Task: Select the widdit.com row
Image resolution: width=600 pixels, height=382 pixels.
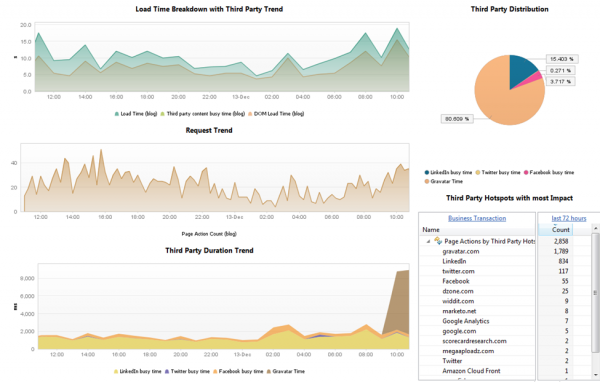Action: click(477, 301)
